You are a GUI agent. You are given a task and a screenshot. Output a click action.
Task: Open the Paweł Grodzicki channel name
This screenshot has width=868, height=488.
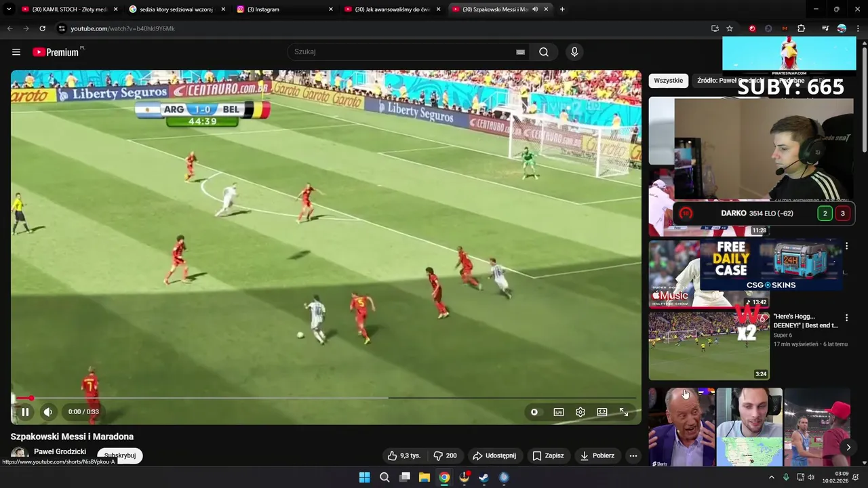pyautogui.click(x=60, y=451)
